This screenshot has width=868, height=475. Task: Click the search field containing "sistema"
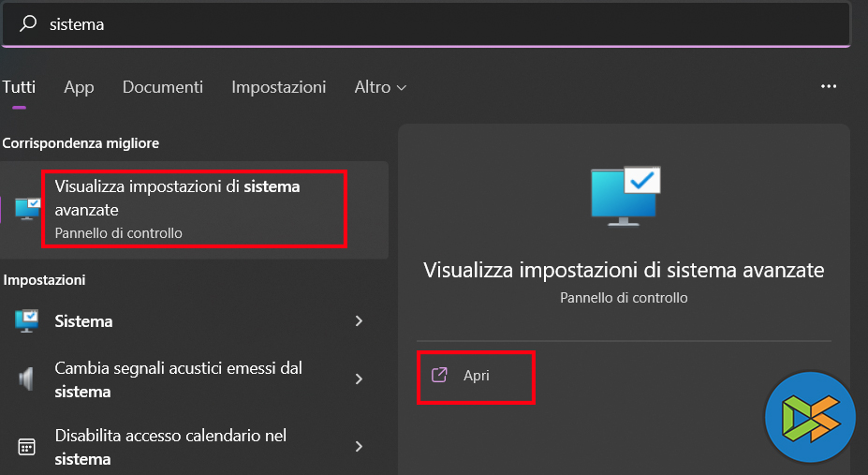click(x=421, y=24)
